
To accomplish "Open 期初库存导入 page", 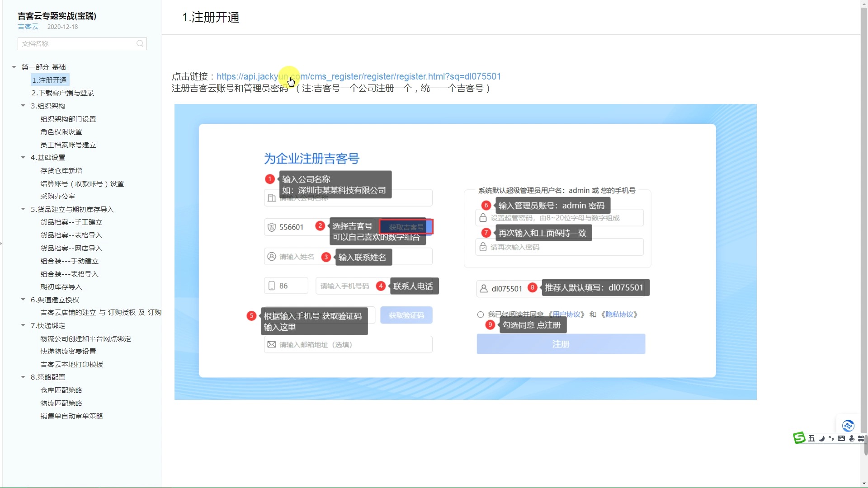I will (61, 286).
